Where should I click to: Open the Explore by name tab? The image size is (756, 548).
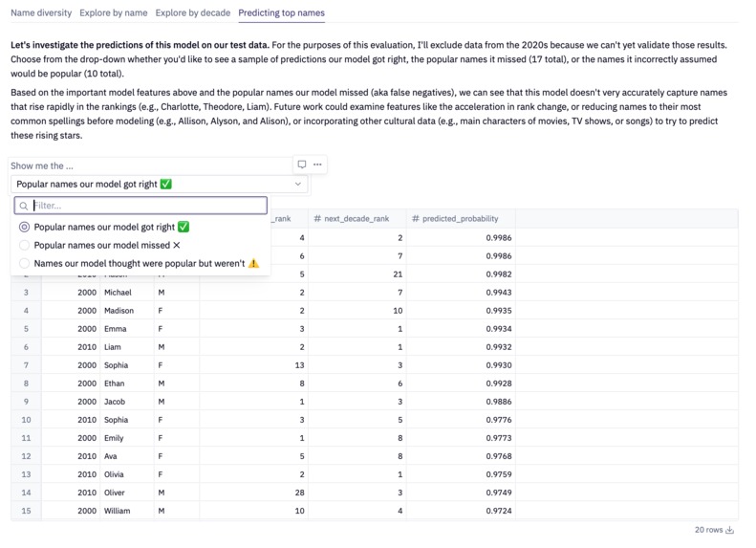point(114,13)
